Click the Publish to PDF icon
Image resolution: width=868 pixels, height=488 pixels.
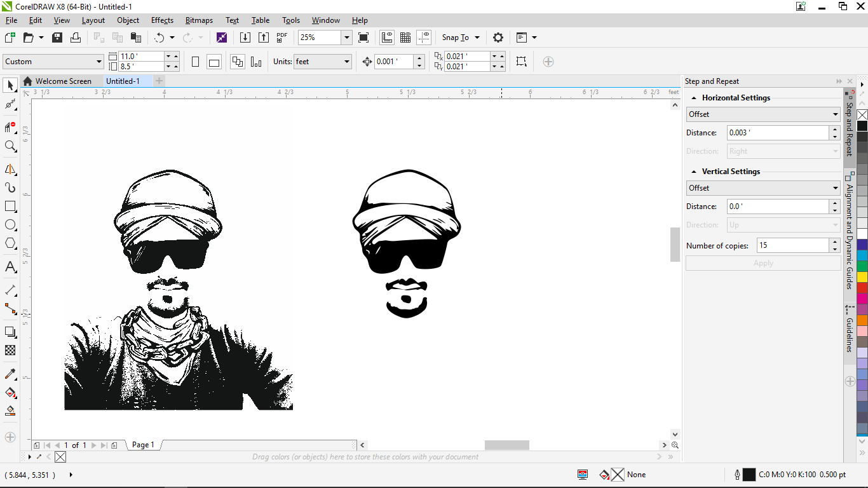282,37
